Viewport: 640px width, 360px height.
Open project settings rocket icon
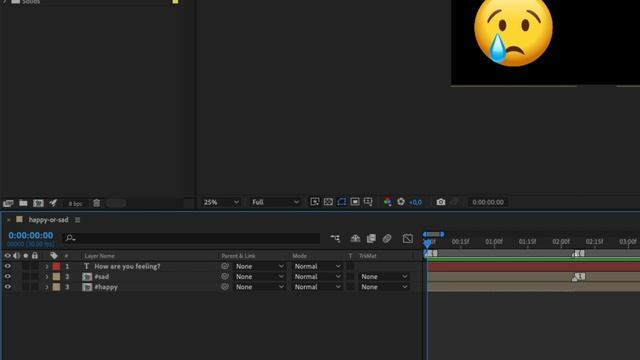(53, 203)
